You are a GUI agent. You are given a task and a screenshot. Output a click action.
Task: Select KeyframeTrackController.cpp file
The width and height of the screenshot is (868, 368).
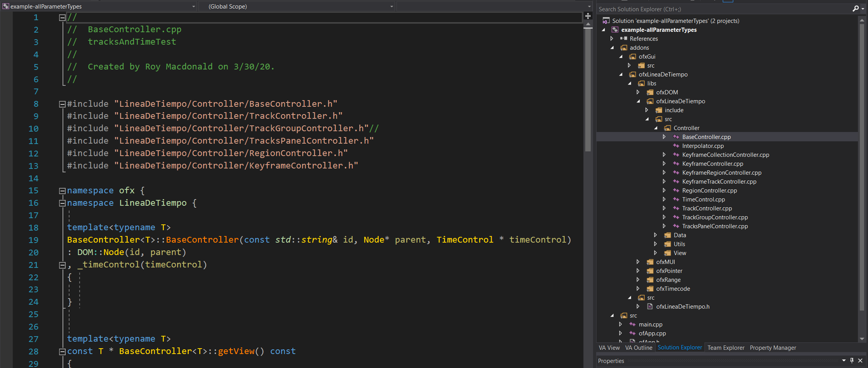[x=719, y=181]
